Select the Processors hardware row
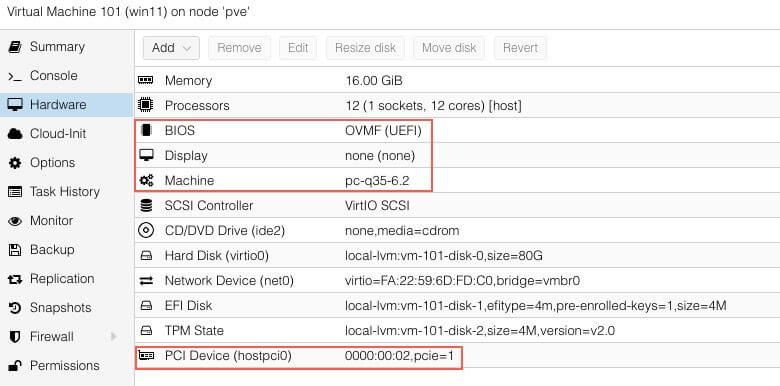The image size is (780, 386). pyautogui.click(x=457, y=105)
